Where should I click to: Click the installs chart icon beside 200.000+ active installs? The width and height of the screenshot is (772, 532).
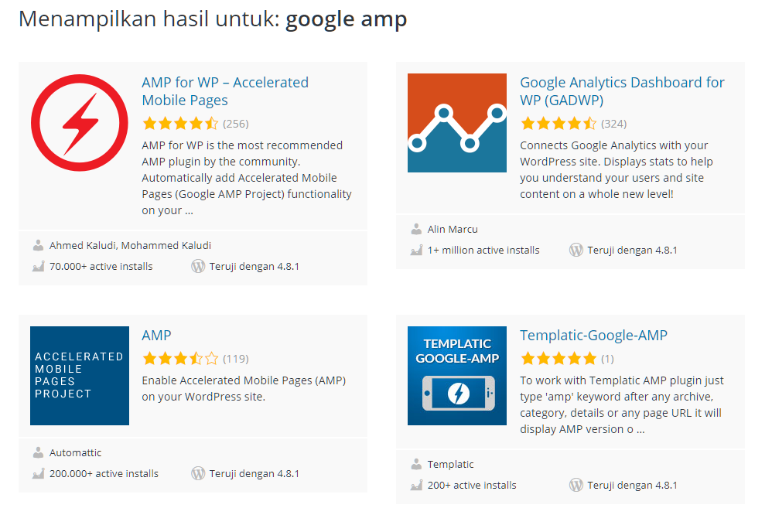(x=39, y=473)
